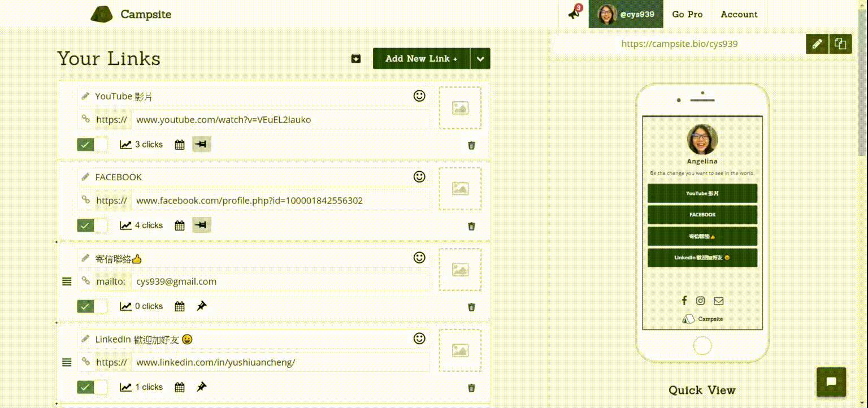Delete the FACEBOOK link
This screenshot has width=868, height=408.
tap(471, 226)
